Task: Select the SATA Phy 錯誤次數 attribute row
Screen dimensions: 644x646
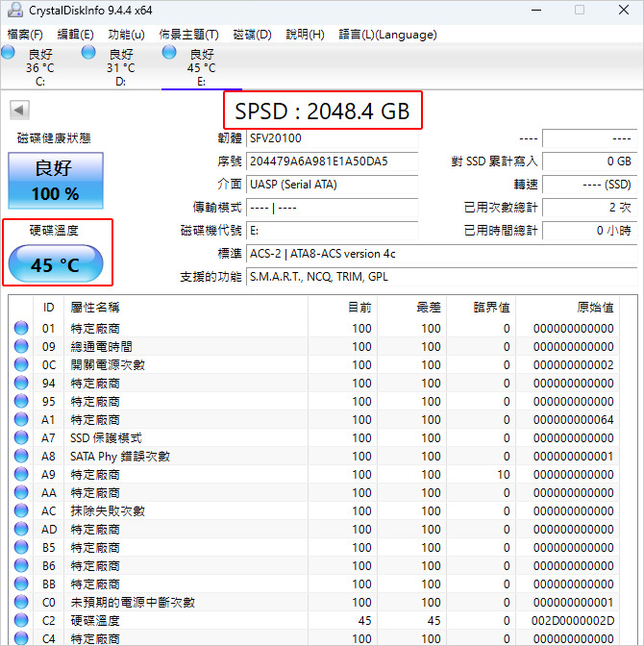Action: [314, 456]
